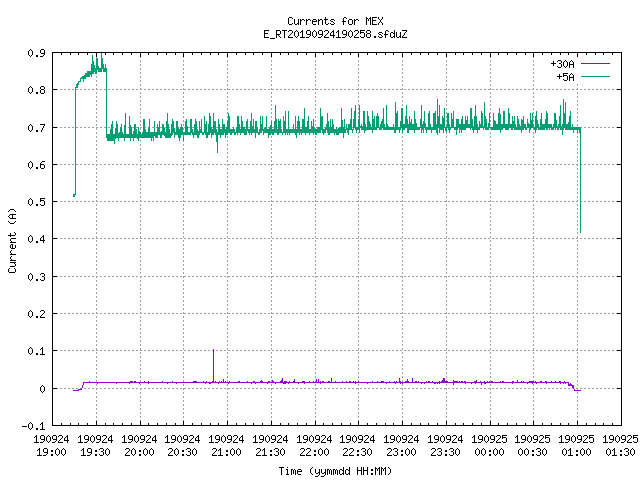Click the 0.2 y-axis tick label
Viewport: 640px width, 480px height.
[36, 314]
